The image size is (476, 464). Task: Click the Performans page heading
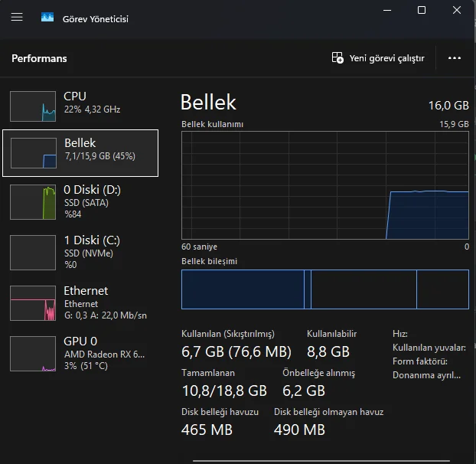click(x=39, y=58)
